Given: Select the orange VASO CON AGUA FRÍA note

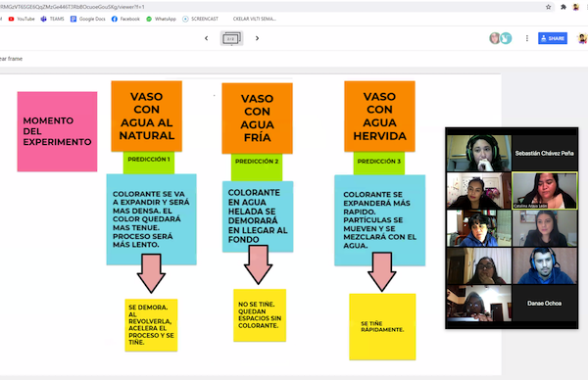Looking at the screenshot, I should tap(257, 119).
